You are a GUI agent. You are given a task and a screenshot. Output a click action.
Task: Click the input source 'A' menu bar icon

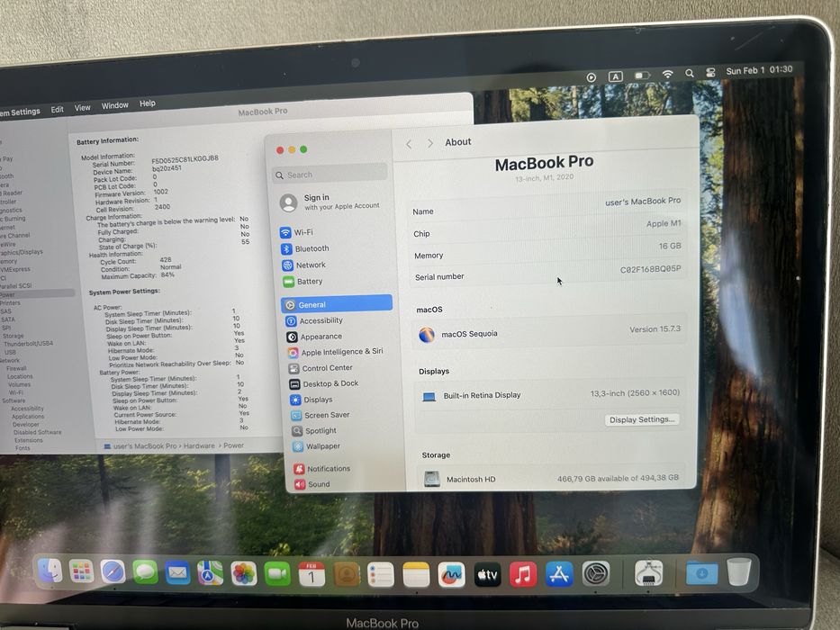[616, 76]
